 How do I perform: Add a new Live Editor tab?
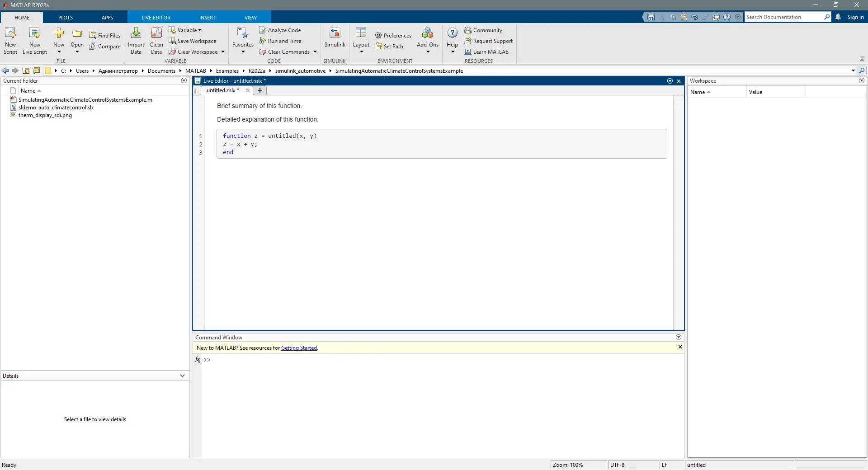click(260, 90)
